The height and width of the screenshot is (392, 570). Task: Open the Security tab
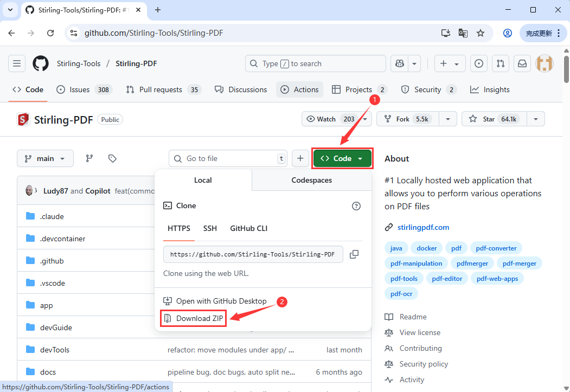(428, 89)
